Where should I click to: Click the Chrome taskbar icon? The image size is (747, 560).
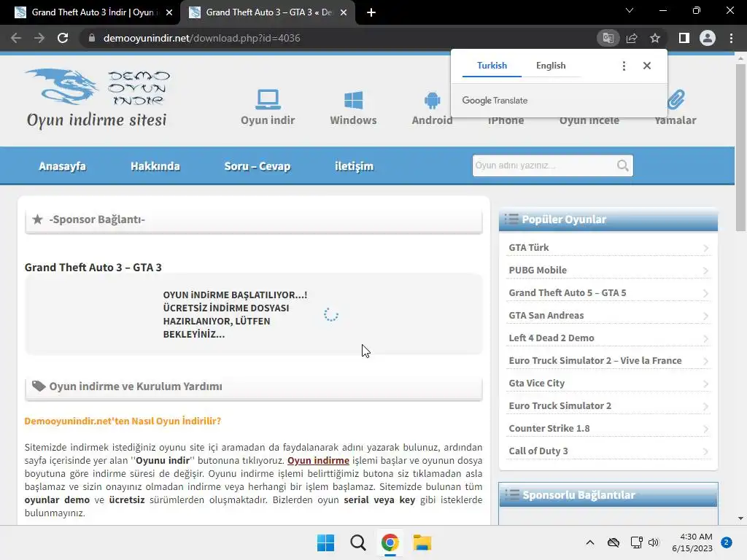(x=390, y=542)
